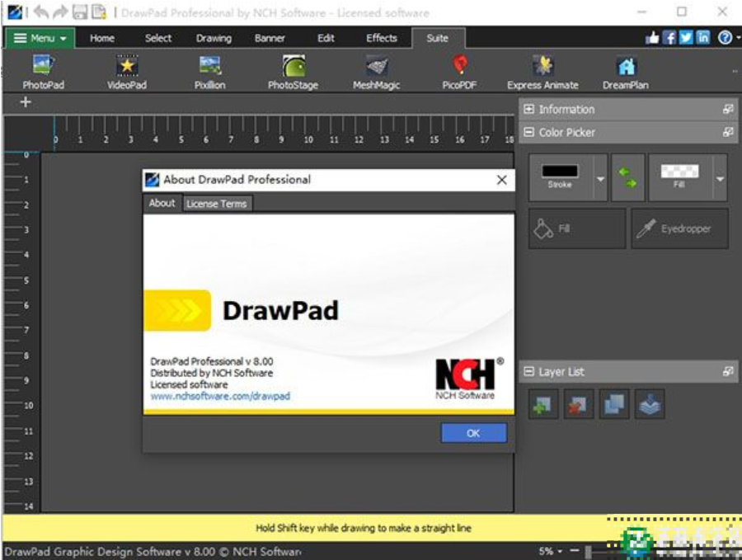Click the Save disk icon
The image size is (742, 560).
point(79,12)
